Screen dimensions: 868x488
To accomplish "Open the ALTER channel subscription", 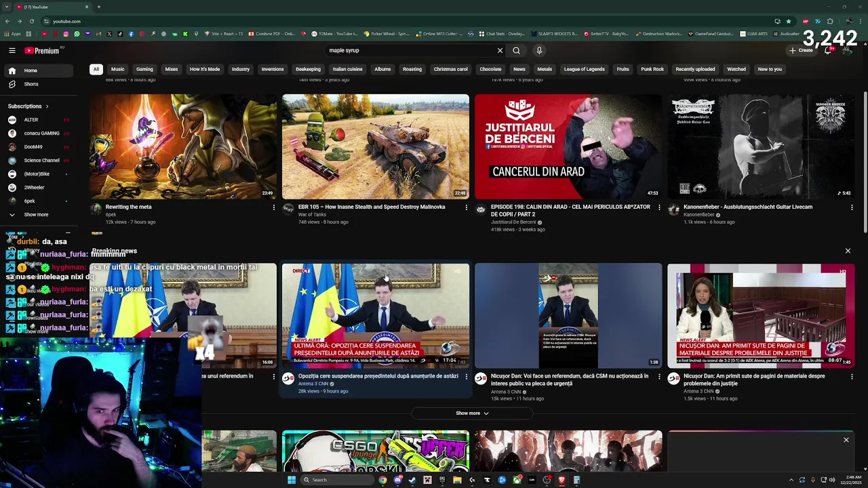I will (39, 120).
